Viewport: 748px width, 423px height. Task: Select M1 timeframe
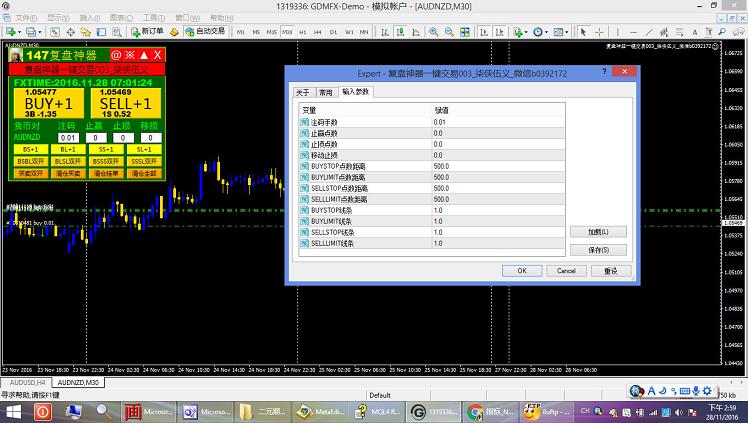[x=240, y=32]
